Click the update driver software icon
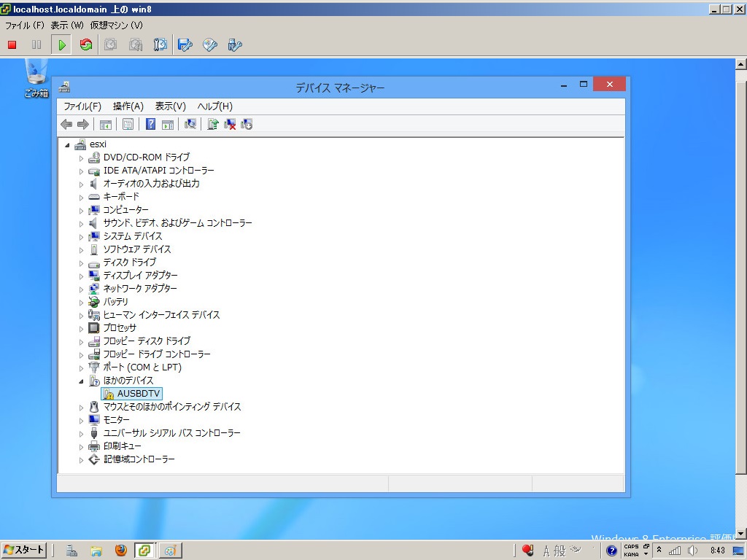This screenshot has height=560, width=747. point(213,124)
